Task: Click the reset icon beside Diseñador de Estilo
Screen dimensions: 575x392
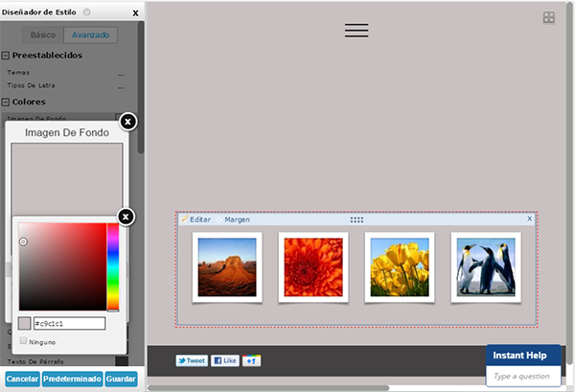Action: [x=87, y=12]
